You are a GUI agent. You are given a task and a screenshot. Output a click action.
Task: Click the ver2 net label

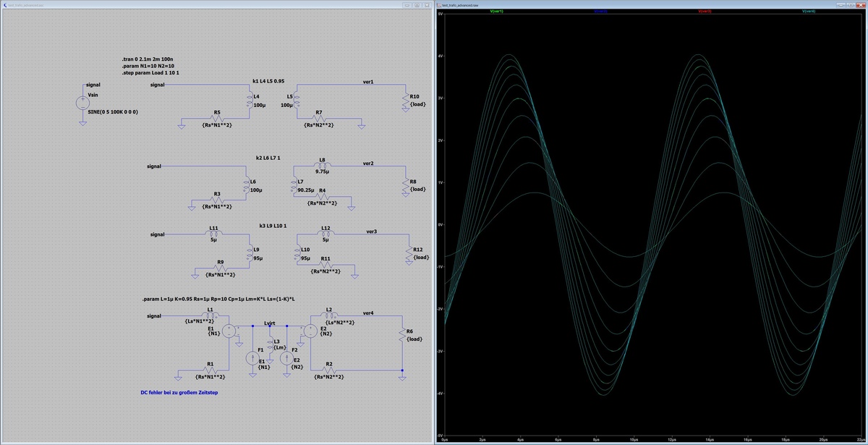[368, 164]
